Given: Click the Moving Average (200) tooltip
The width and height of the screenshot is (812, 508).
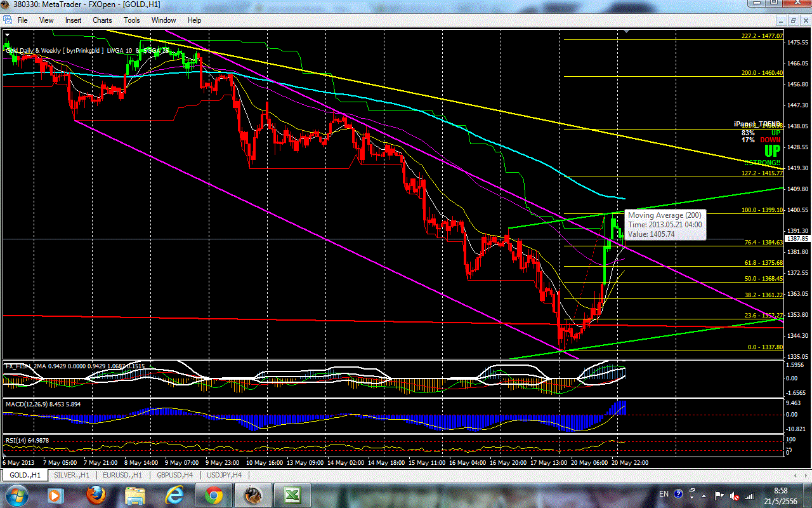Looking at the screenshot, I should tap(665, 225).
